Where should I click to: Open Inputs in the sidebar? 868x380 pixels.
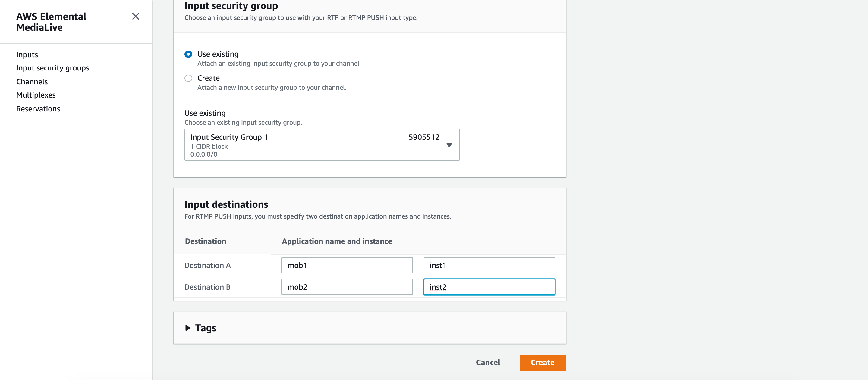tap(27, 55)
